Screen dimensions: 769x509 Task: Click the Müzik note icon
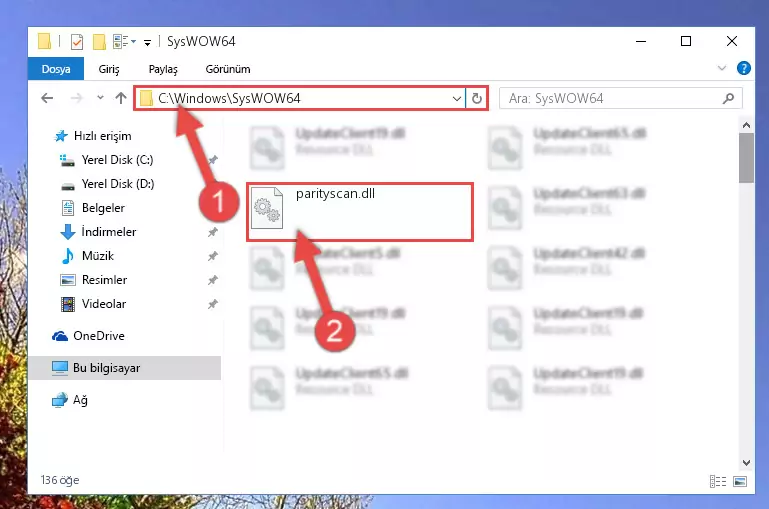pos(68,256)
